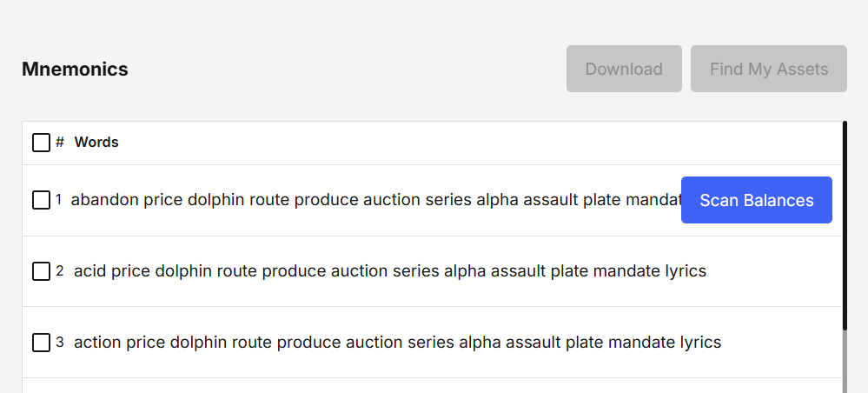Check the box for mnemonic row 1

pos(41,200)
